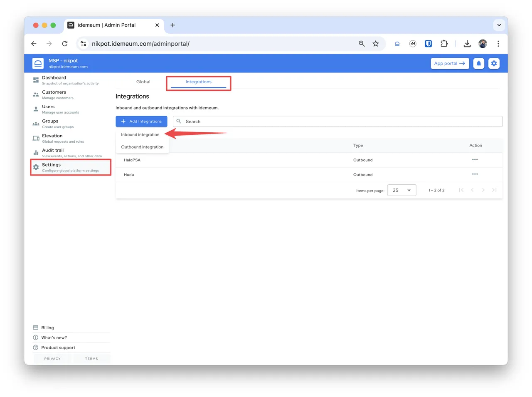Open What's new?
The image size is (532, 397).
tap(71, 337)
